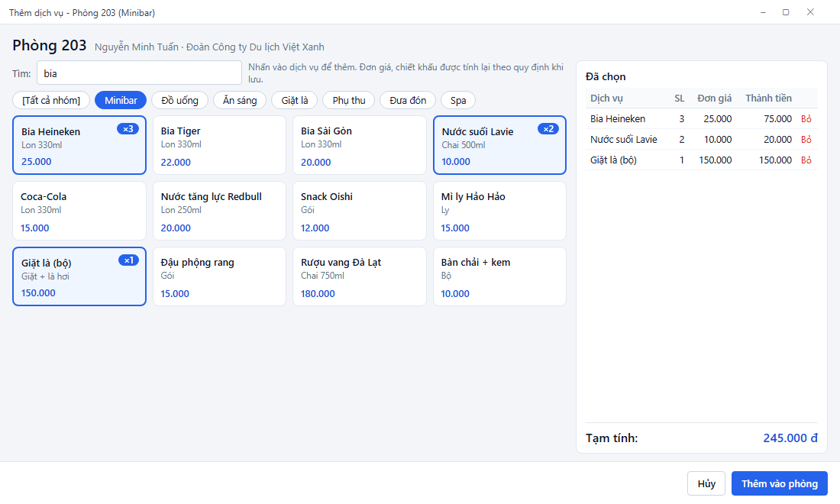Viewport: 840px width, 504px height.
Task: Switch to the Spa category
Action: [458, 100]
